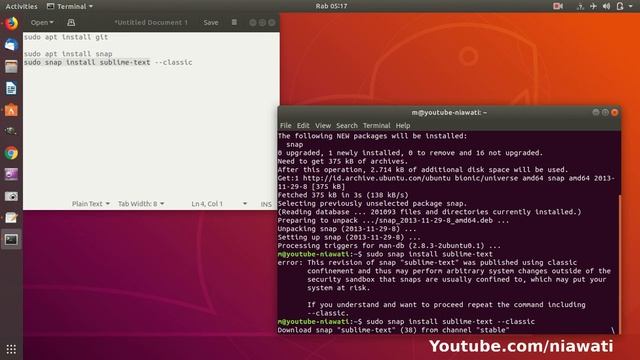
Task: Open gedit hamburger menu
Action: coord(234,22)
